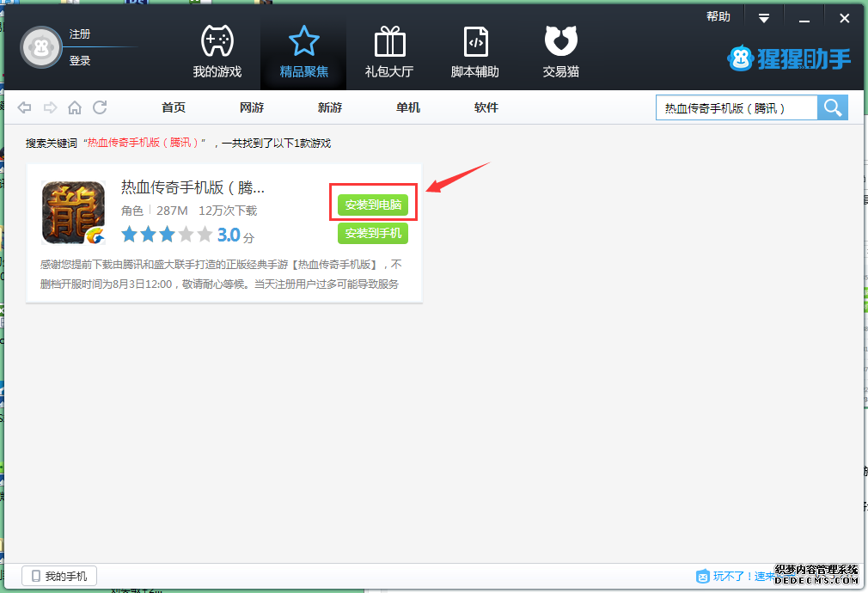Click the 安装到电脑 button
This screenshot has width=868, height=593.
(373, 205)
